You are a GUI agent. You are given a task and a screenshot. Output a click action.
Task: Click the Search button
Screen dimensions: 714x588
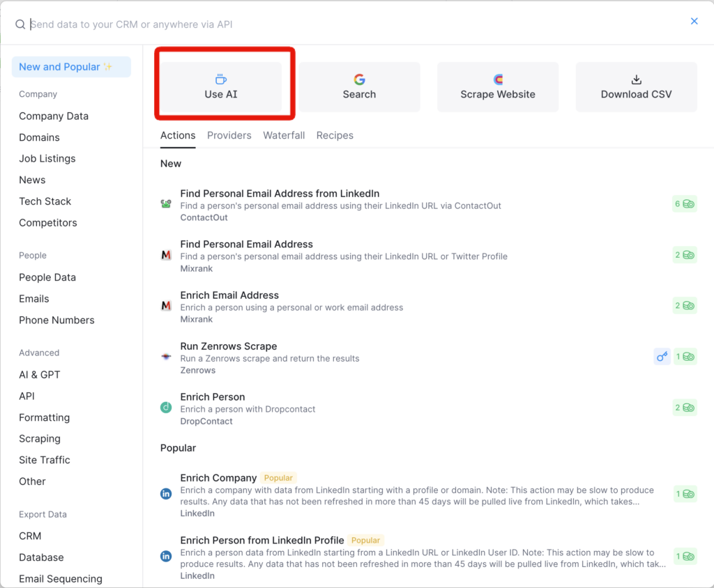[x=359, y=87]
